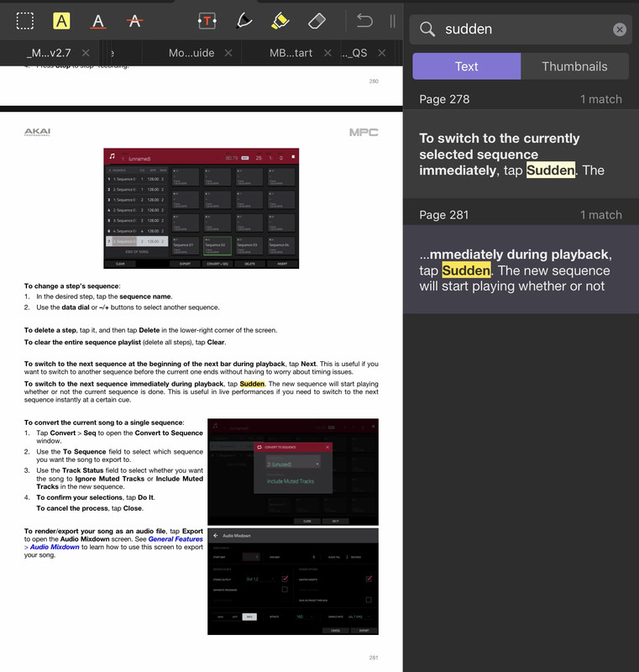Click page number 281 at bottom

pos(374,658)
